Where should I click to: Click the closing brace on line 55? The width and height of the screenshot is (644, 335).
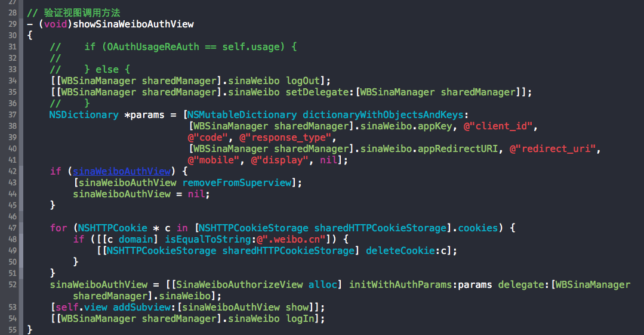30,330
